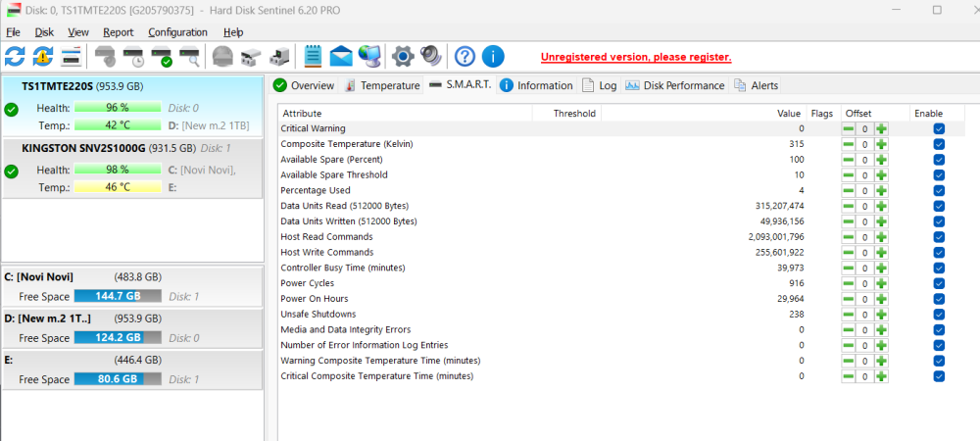
Task: Toggle Enable checkbox for Power Cycles
Action: tap(939, 283)
